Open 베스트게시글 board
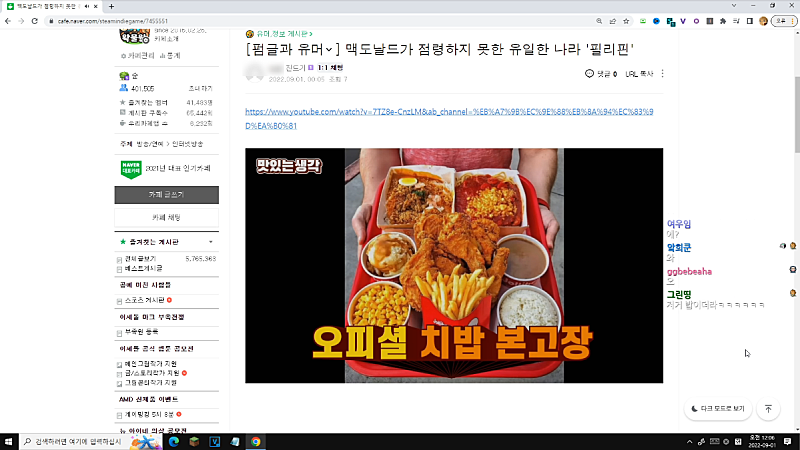 tap(143, 268)
